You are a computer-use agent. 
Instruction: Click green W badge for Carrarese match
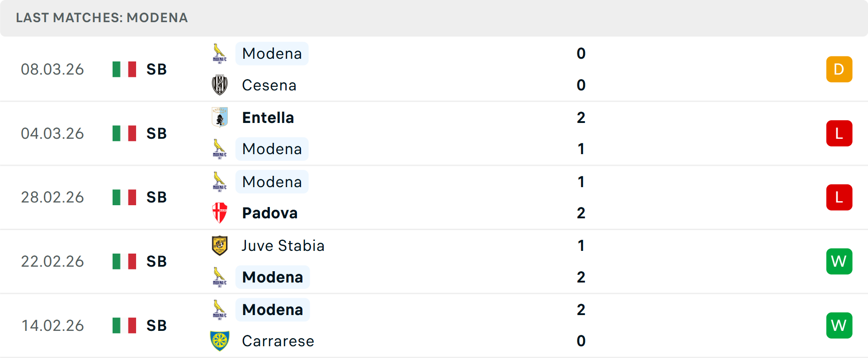(839, 325)
